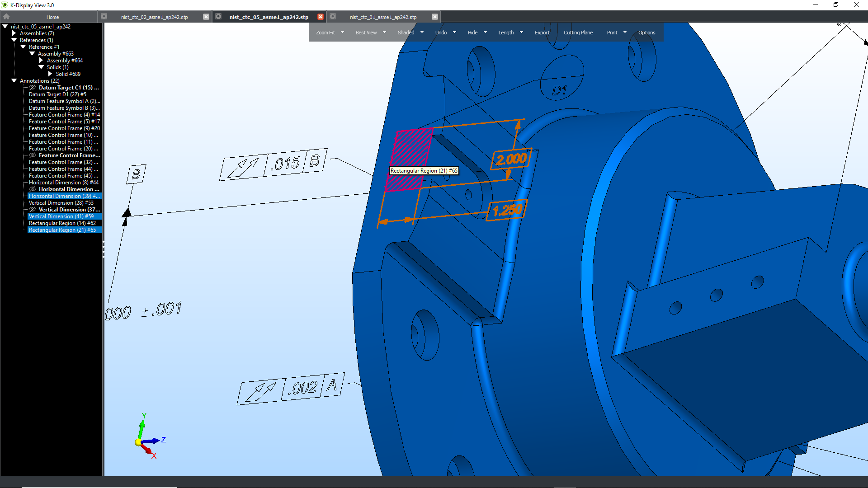Viewport: 868px width, 488px height.
Task: Click the Export button
Action: (x=542, y=33)
